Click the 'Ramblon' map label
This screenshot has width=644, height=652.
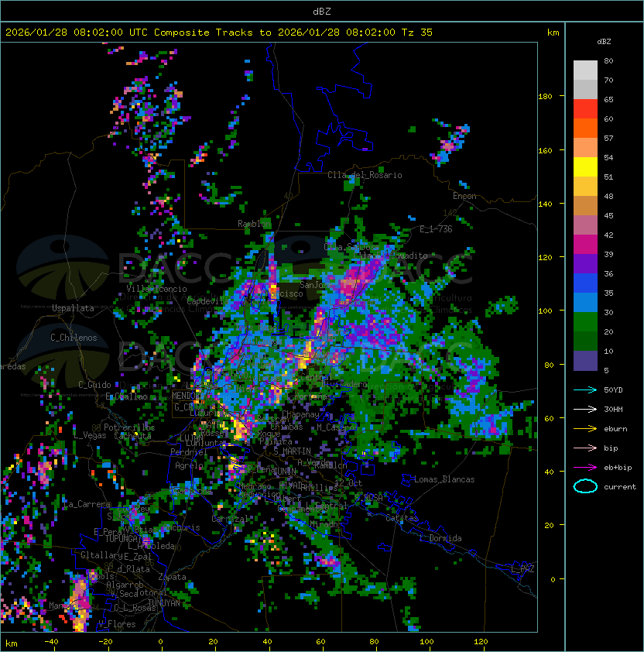point(255,224)
